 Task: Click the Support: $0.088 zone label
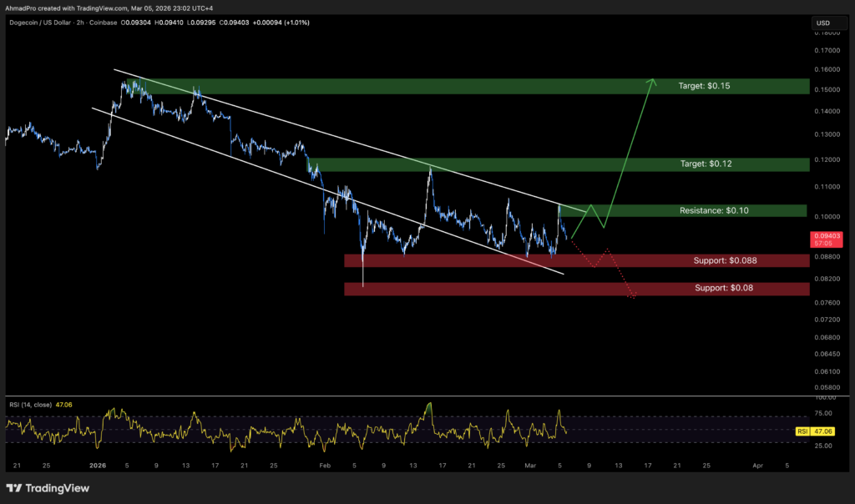point(725,260)
